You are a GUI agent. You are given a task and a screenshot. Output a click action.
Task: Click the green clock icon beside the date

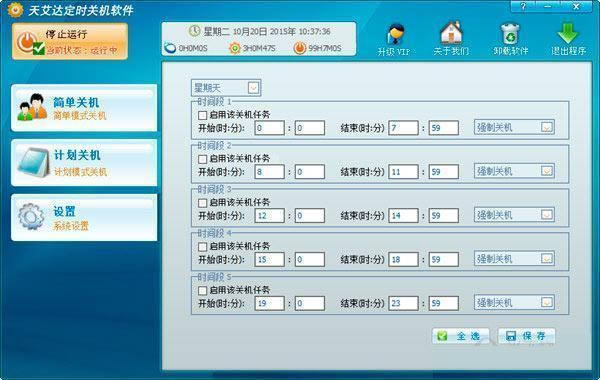[194, 31]
